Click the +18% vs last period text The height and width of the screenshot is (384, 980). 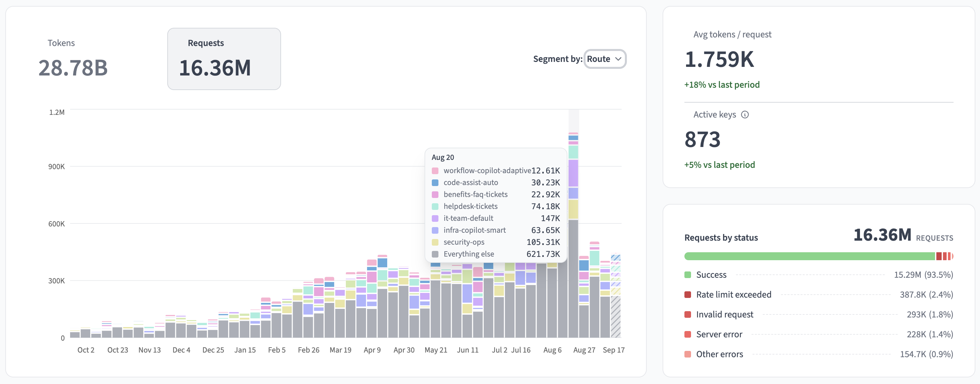[722, 84]
